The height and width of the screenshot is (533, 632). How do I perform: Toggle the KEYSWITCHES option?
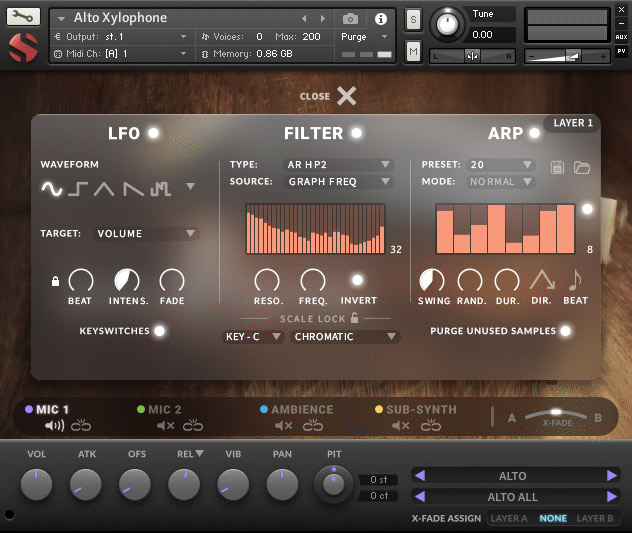tap(160, 331)
